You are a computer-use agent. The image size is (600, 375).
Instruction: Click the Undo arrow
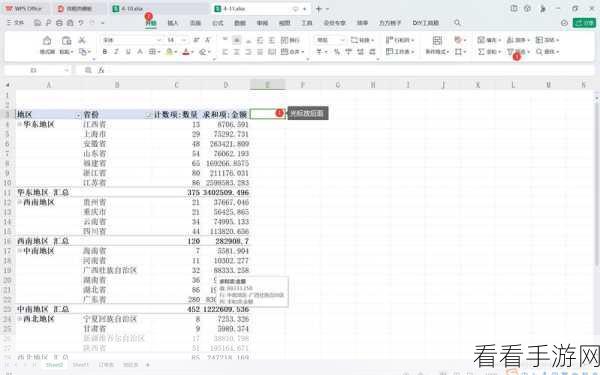pyautogui.click(x=81, y=23)
